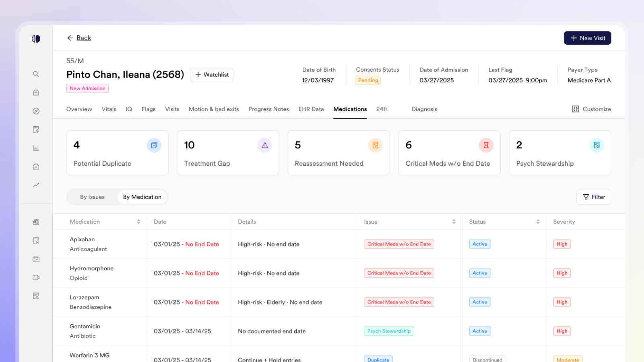This screenshot has height=362, width=644.
Task: Click the High severity badge for Lorazepam
Action: 562,302
